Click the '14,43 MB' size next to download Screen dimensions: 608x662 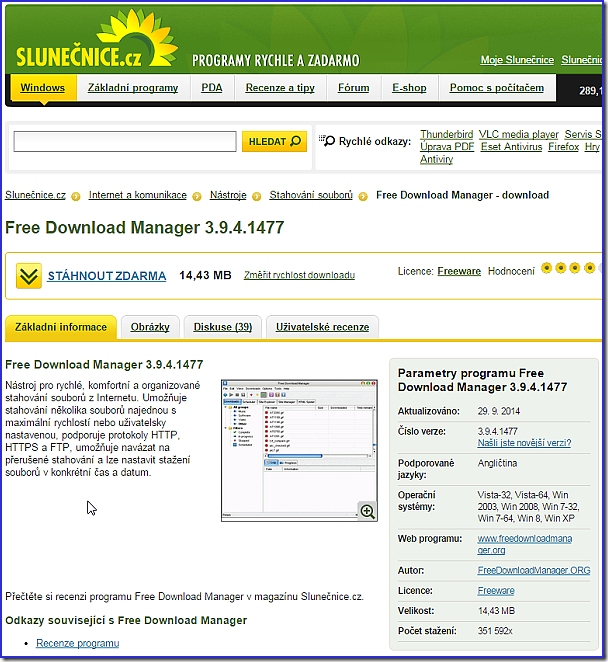tap(205, 275)
